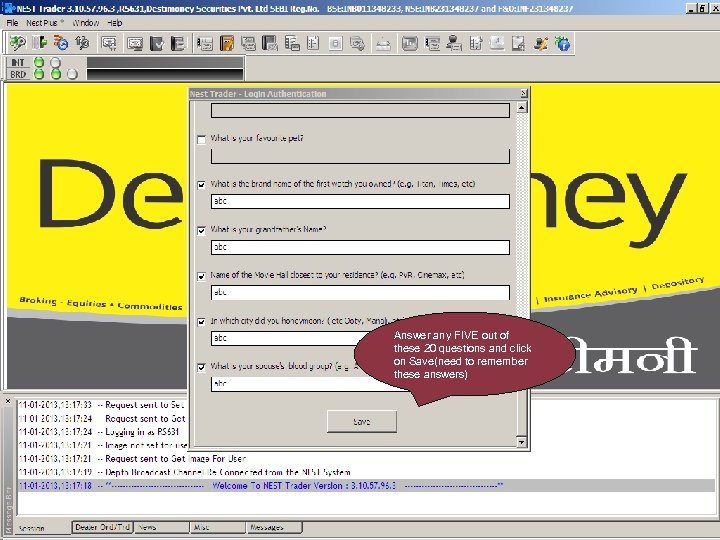720x540 pixels.
Task: Click the dark book with list lines icon
Action: coord(178,44)
